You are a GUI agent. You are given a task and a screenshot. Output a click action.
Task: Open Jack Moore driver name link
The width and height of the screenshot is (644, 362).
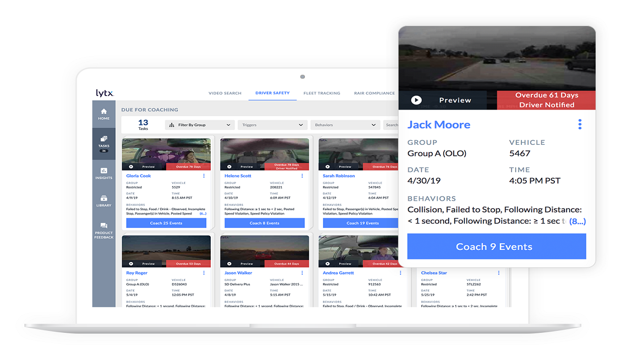click(x=439, y=125)
